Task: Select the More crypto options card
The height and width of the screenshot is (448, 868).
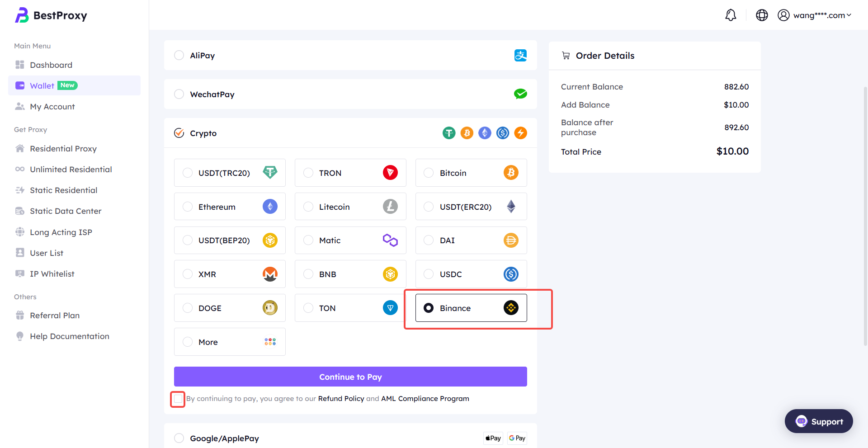Action: pos(230,342)
